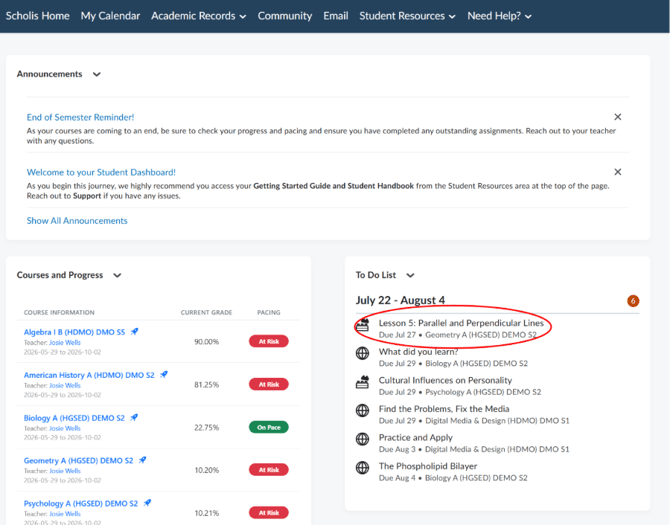Click the Getting Started Guide and Student Handbook text
The width and height of the screenshot is (670, 525).
tap(333, 186)
